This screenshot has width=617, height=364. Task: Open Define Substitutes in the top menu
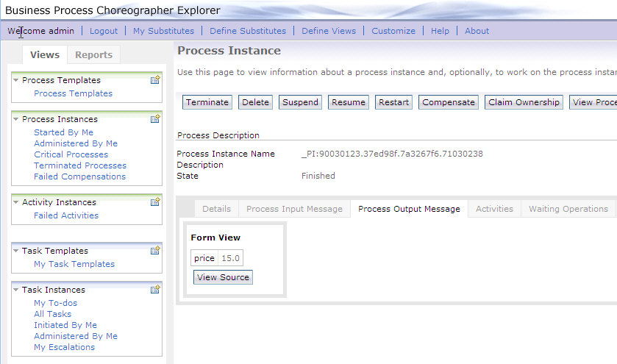coord(248,31)
